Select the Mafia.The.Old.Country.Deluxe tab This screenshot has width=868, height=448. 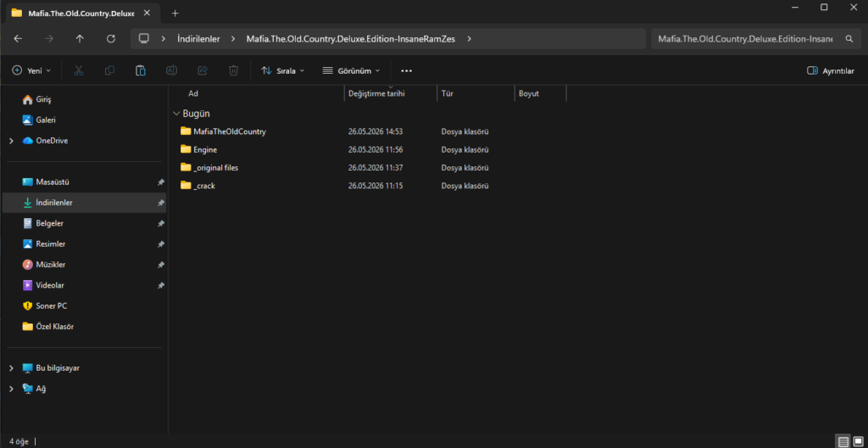(81, 13)
